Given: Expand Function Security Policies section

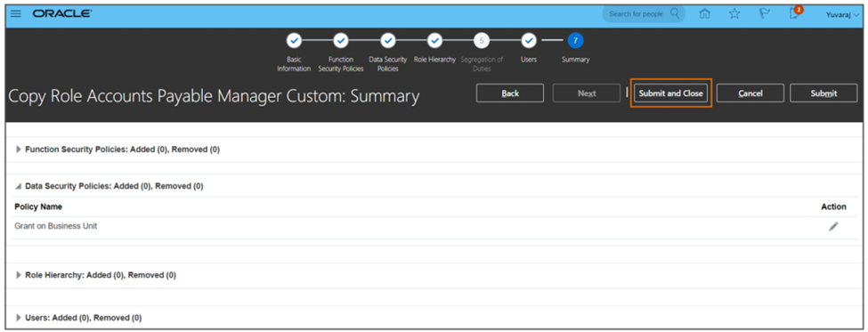Looking at the screenshot, I should pos(19,150).
